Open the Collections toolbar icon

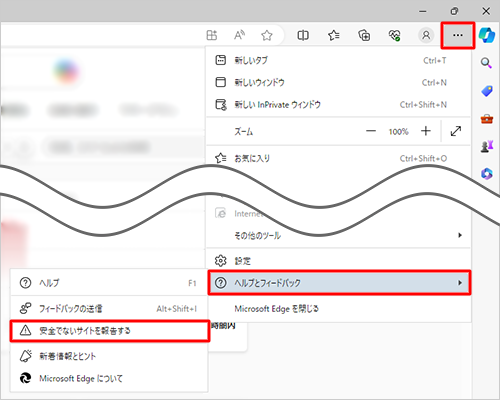tap(364, 35)
